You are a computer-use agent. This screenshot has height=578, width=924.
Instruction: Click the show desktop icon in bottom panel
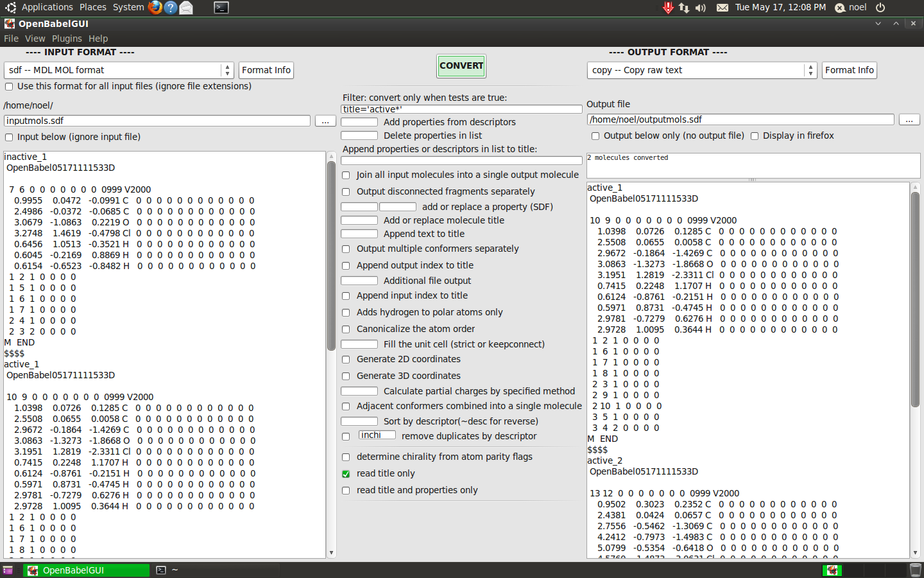(x=8, y=570)
